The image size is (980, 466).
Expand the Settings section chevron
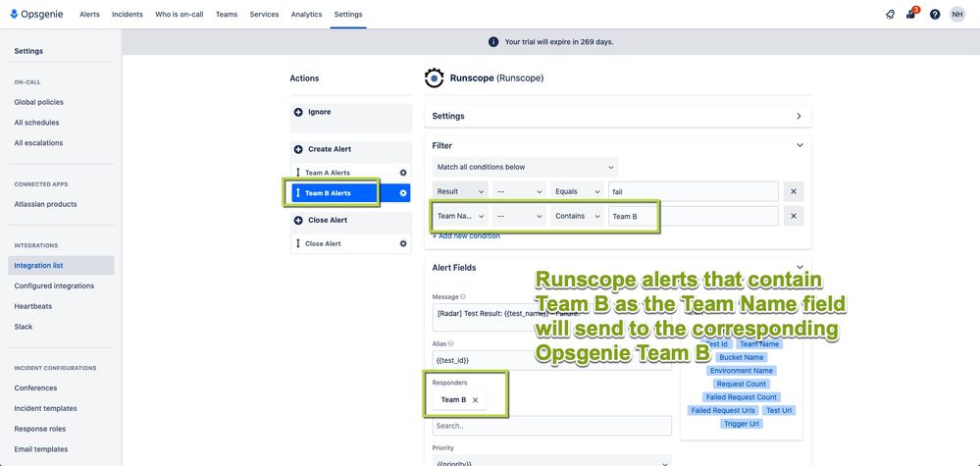(x=799, y=116)
